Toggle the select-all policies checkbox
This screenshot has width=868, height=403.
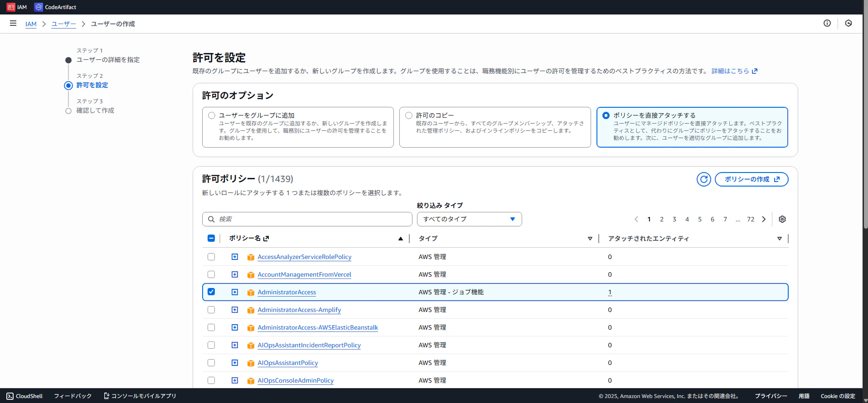(211, 238)
